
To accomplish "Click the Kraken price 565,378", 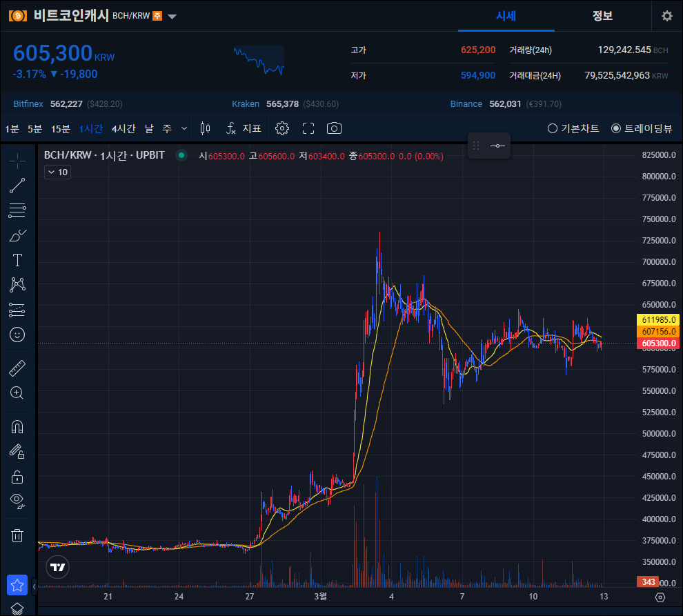I will 282,104.
